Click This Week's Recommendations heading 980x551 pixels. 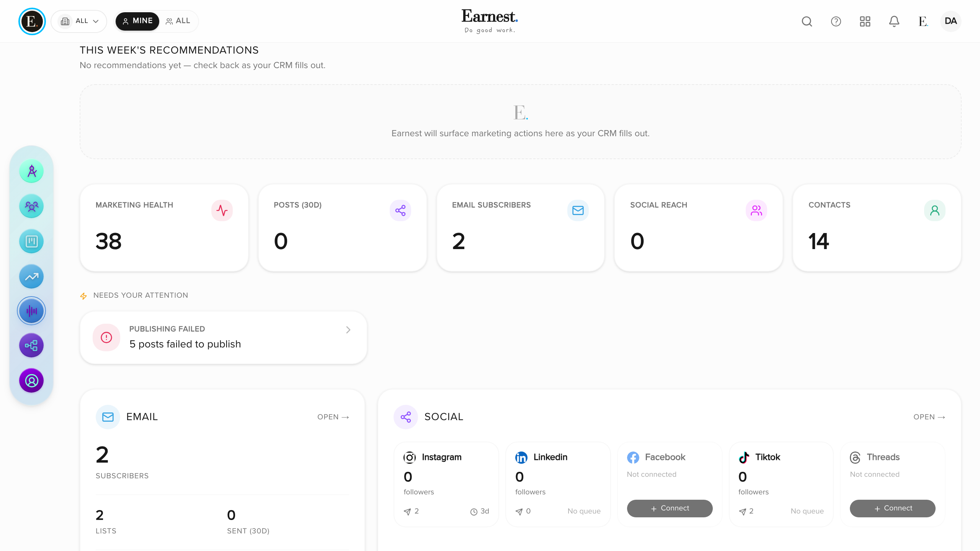169,51
